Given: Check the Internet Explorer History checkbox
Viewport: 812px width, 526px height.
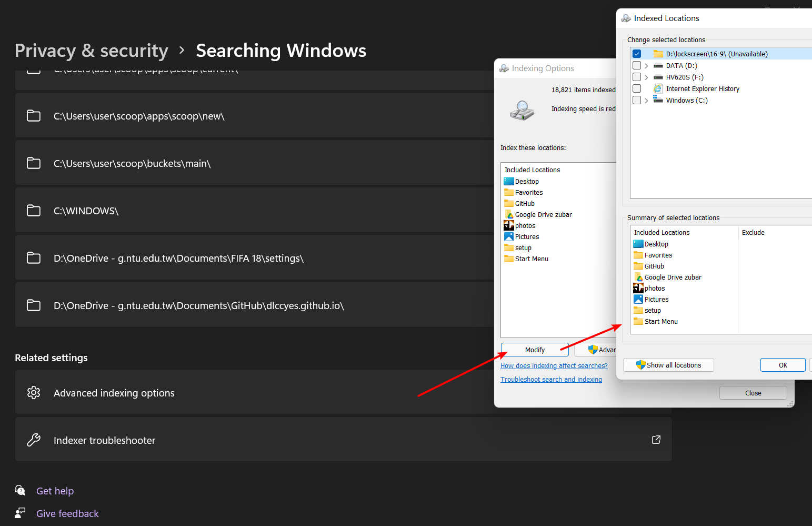Looking at the screenshot, I should pos(637,88).
